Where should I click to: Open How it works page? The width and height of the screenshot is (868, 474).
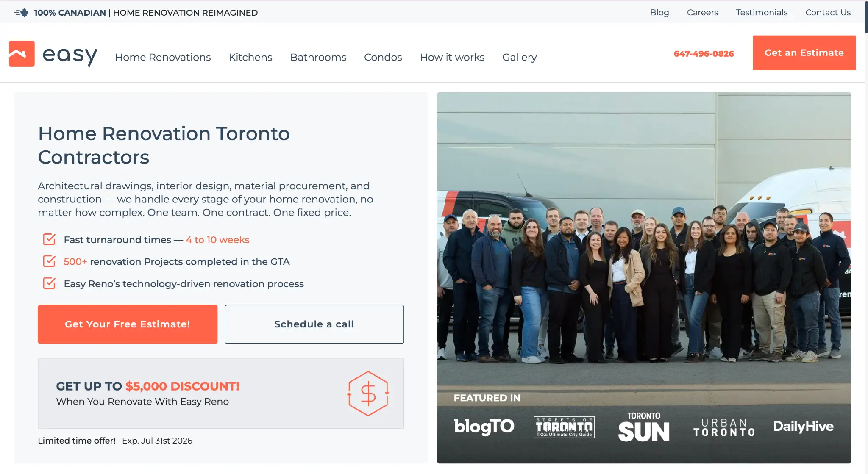[452, 57]
